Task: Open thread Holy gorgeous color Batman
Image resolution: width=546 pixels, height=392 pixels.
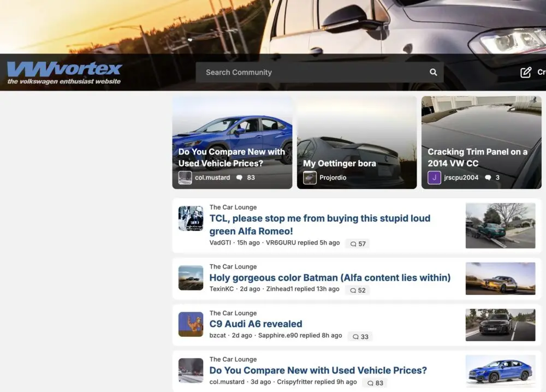Action: tap(330, 277)
